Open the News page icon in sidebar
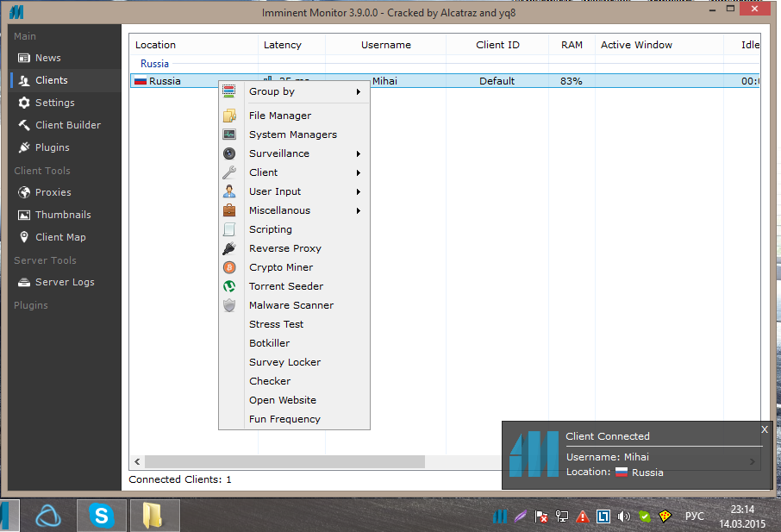 point(24,58)
